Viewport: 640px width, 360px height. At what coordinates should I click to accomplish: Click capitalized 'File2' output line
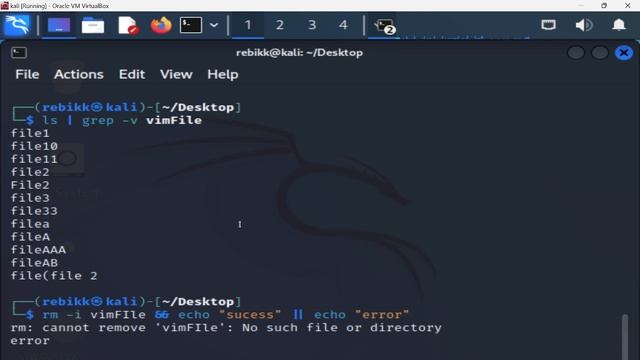30,185
